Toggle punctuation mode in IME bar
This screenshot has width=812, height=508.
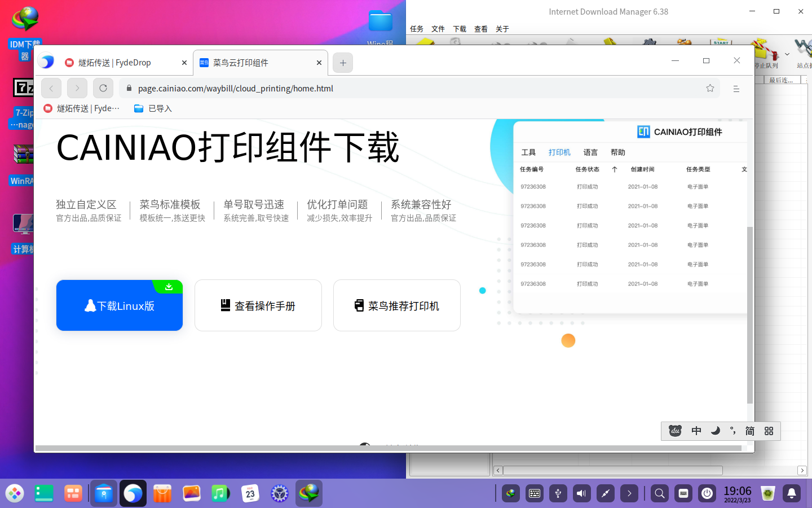click(x=732, y=431)
